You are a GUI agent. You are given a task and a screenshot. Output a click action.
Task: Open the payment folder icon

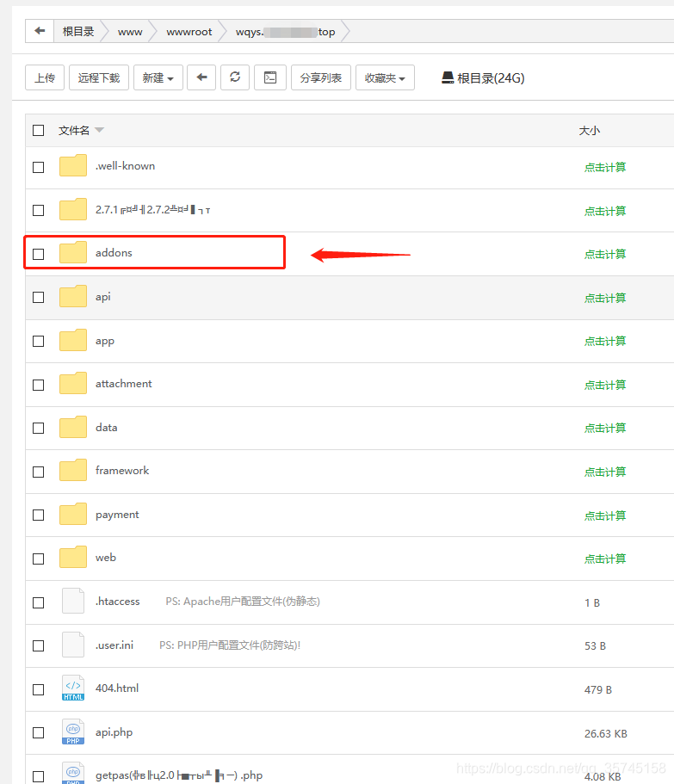(73, 515)
